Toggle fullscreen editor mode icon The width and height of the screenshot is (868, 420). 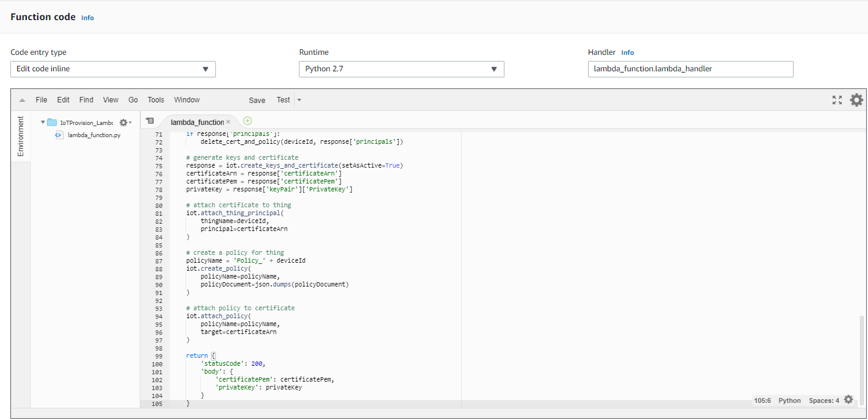coord(837,100)
